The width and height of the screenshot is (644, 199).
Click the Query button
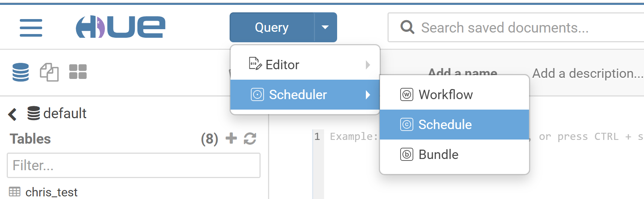click(x=272, y=27)
